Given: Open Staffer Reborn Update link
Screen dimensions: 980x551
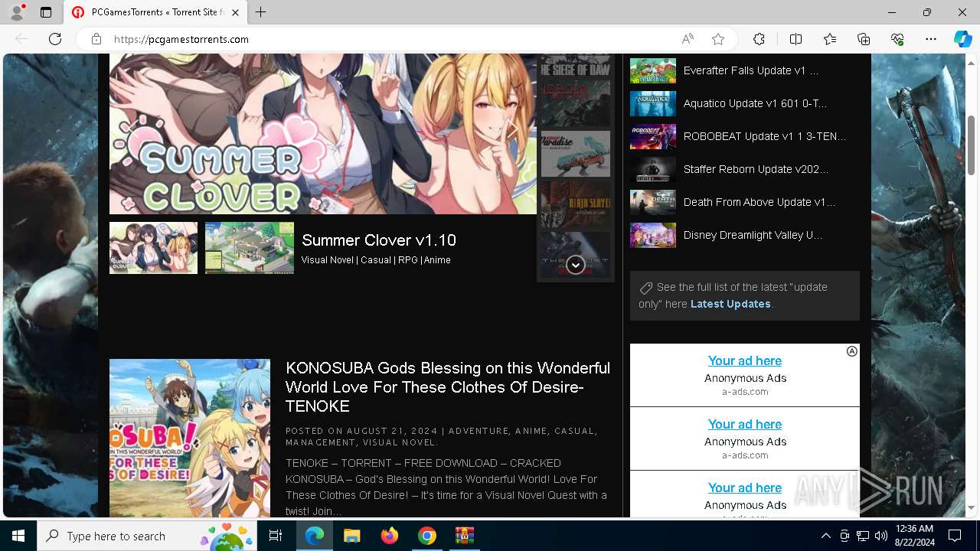Looking at the screenshot, I should (756, 169).
